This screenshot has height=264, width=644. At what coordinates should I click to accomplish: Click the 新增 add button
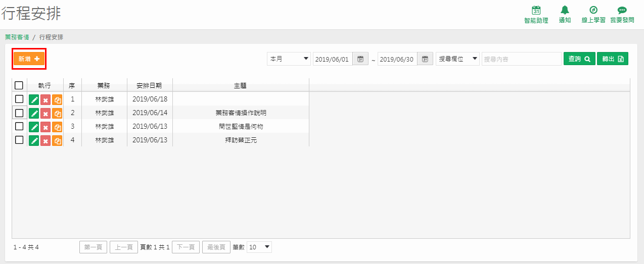[29, 59]
